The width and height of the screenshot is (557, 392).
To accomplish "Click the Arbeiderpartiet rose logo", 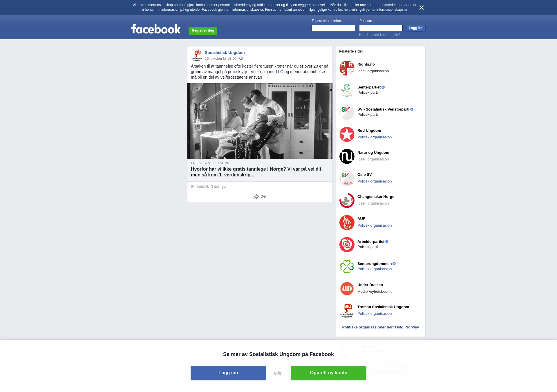I will pos(347,245).
